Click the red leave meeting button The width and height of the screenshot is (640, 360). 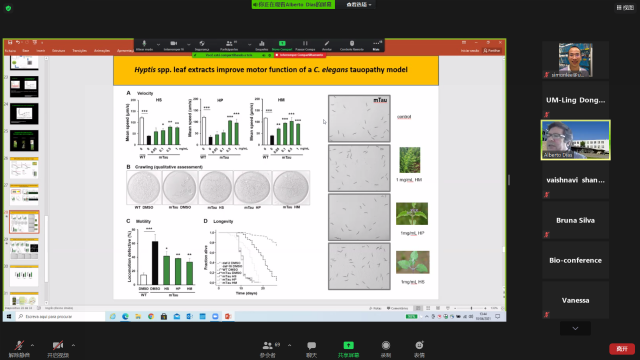click(x=622, y=349)
